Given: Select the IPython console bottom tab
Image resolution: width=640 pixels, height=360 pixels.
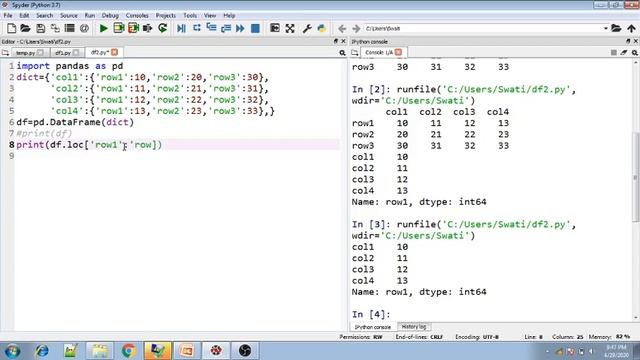Looking at the screenshot, I should click(x=373, y=327).
